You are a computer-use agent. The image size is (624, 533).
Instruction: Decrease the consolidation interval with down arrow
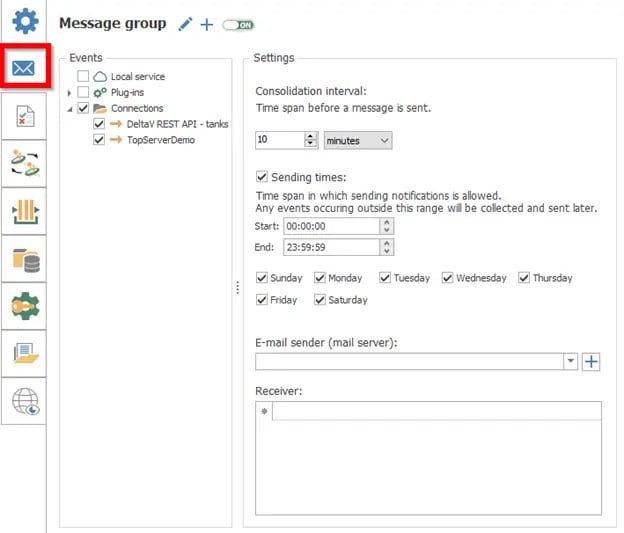(x=310, y=144)
